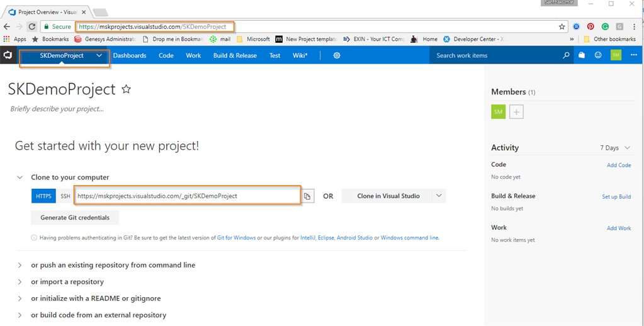Open the Clone in Visual Studio dropdown arrow
Image resolution: width=644 pixels, height=326 pixels.
click(439, 196)
